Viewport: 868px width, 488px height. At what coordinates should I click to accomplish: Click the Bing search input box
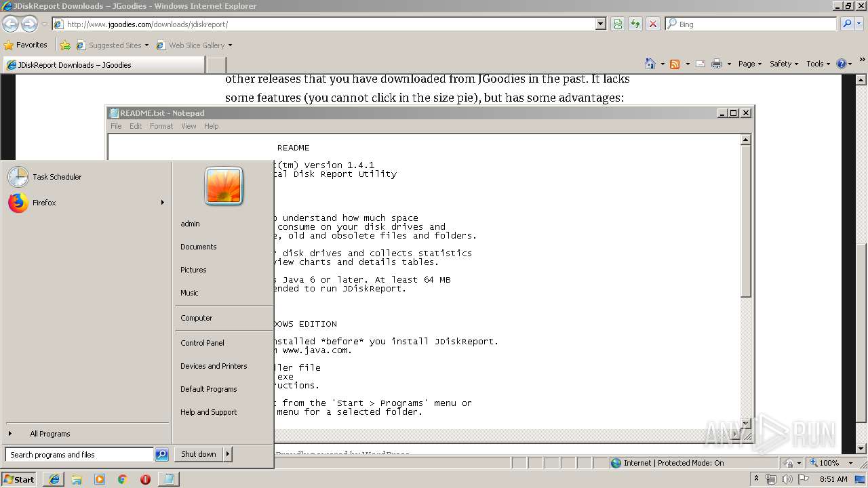[x=751, y=24]
